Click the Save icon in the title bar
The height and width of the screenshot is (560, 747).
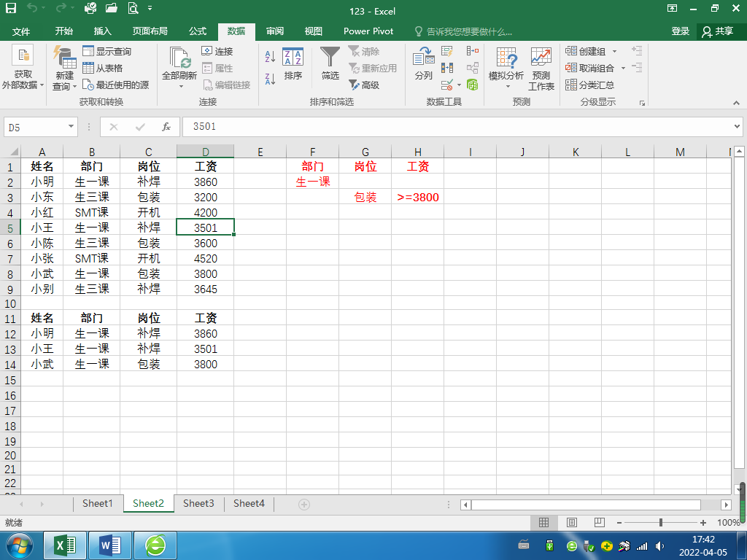point(10,9)
